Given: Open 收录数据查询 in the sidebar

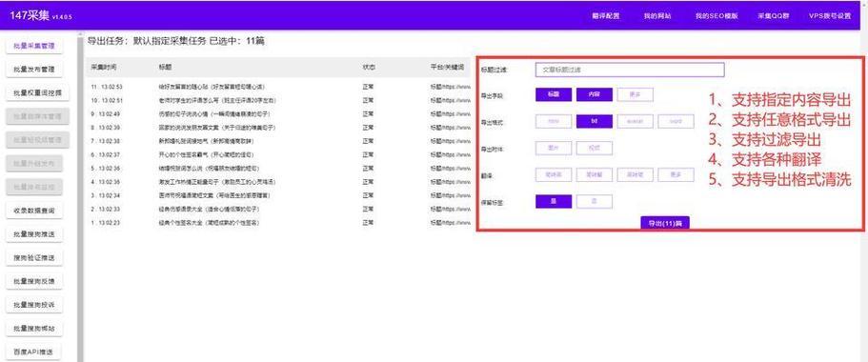Looking at the screenshot, I should (34, 211).
